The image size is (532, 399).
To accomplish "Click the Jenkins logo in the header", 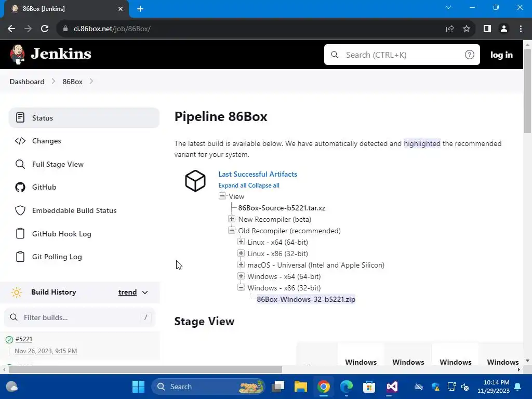I will point(50,54).
